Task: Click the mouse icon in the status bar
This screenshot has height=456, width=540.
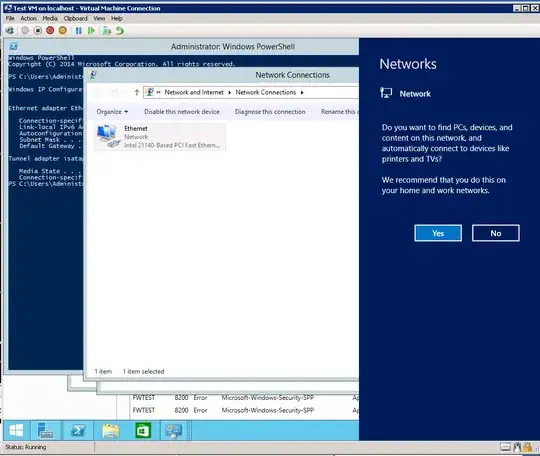Action: [x=517, y=447]
